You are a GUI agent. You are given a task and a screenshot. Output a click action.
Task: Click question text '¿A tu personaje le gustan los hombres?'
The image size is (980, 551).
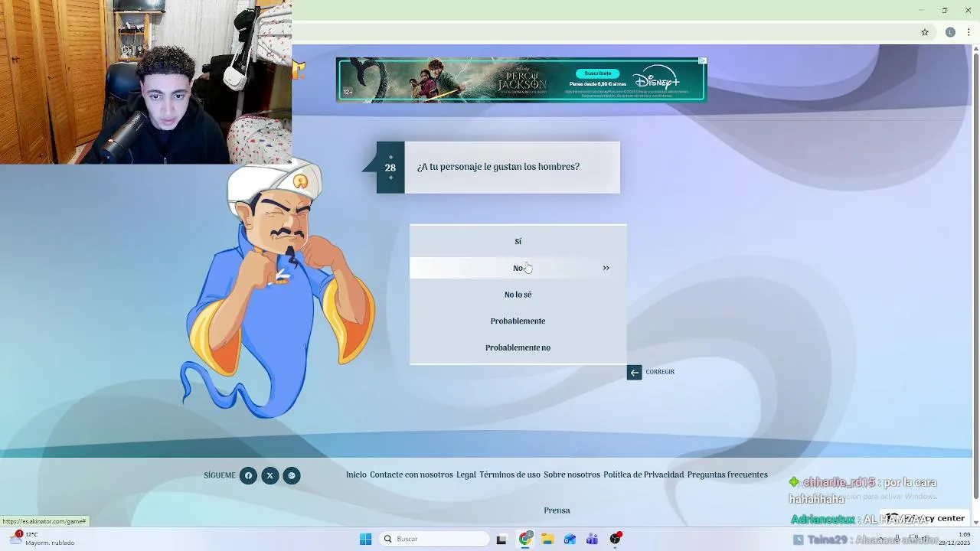click(x=498, y=167)
